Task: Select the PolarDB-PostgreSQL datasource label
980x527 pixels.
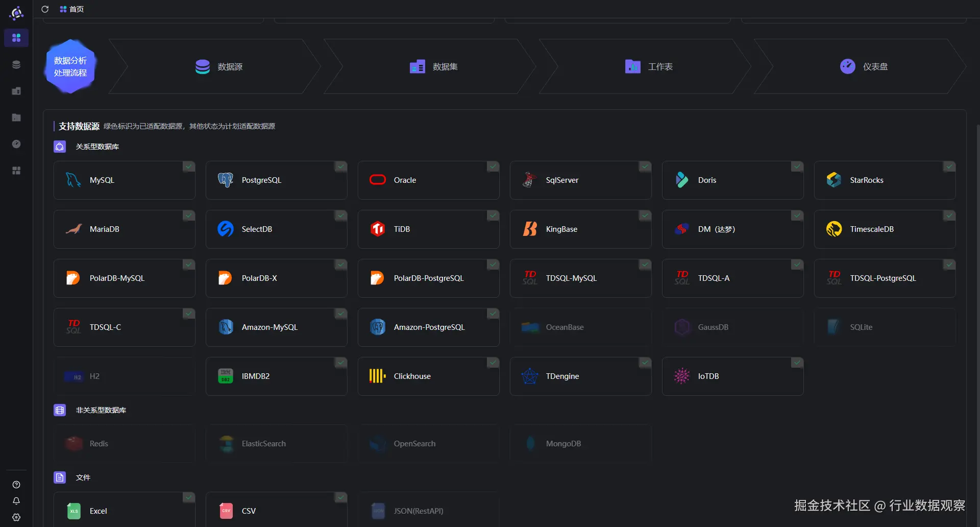Action: 429,278
